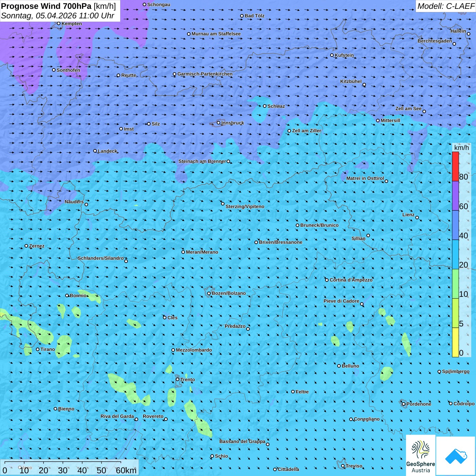The width and height of the screenshot is (476, 476).
Task: Click the 'Steinach am Brenner' label
Action: 202,161
